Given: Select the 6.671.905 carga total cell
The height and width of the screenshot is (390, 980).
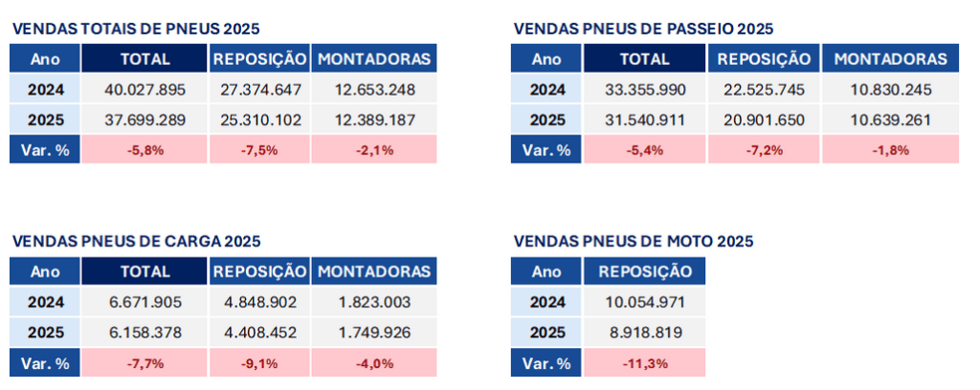Looking at the screenshot, I should pos(145,302).
